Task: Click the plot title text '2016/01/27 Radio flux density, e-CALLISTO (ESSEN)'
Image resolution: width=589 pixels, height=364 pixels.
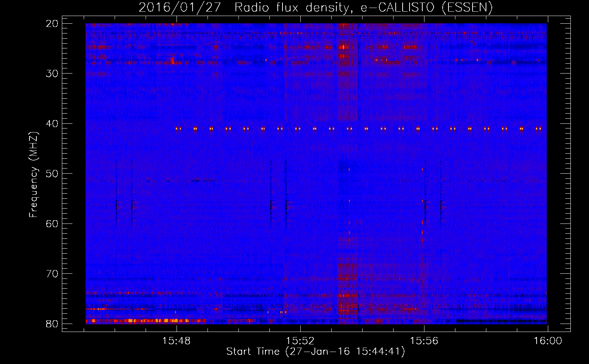Action: (x=316, y=7)
